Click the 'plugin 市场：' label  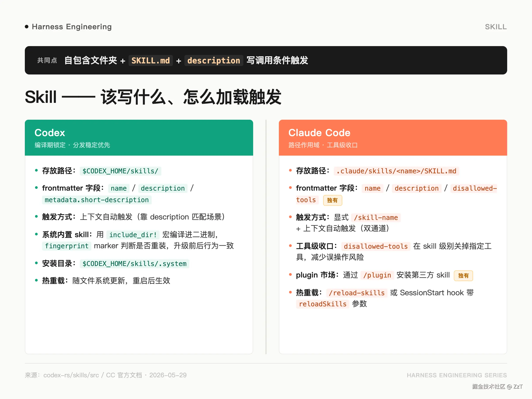click(x=318, y=275)
